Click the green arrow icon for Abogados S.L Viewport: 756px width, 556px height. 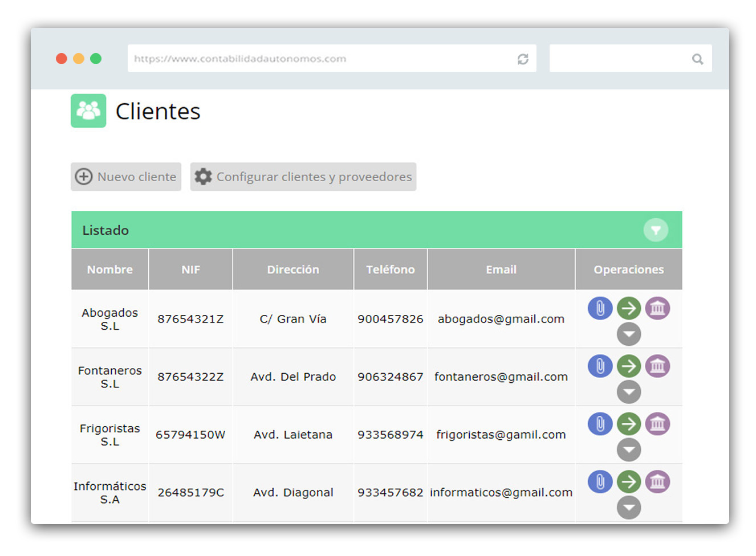629,308
